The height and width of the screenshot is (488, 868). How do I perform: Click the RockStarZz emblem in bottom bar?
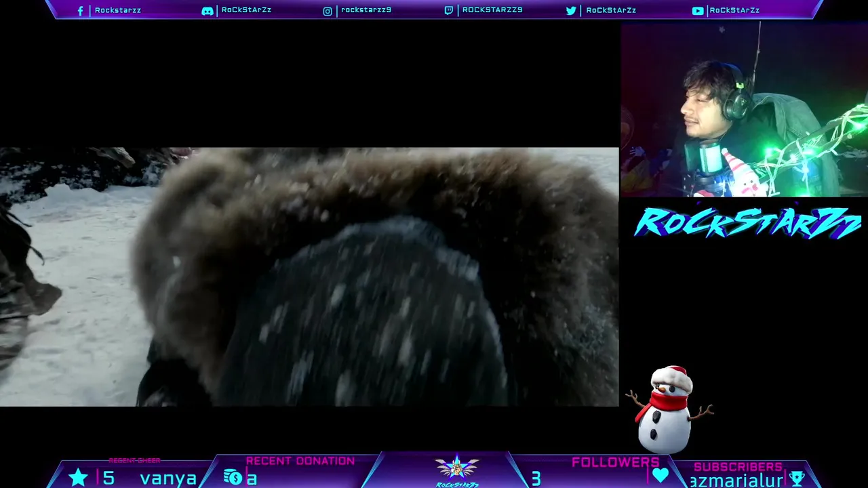coord(456,471)
